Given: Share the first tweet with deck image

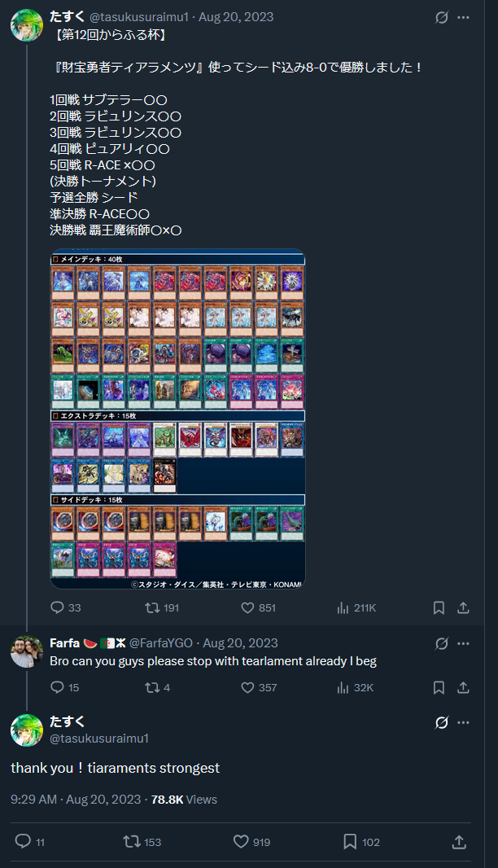Looking at the screenshot, I should (x=463, y=607).
